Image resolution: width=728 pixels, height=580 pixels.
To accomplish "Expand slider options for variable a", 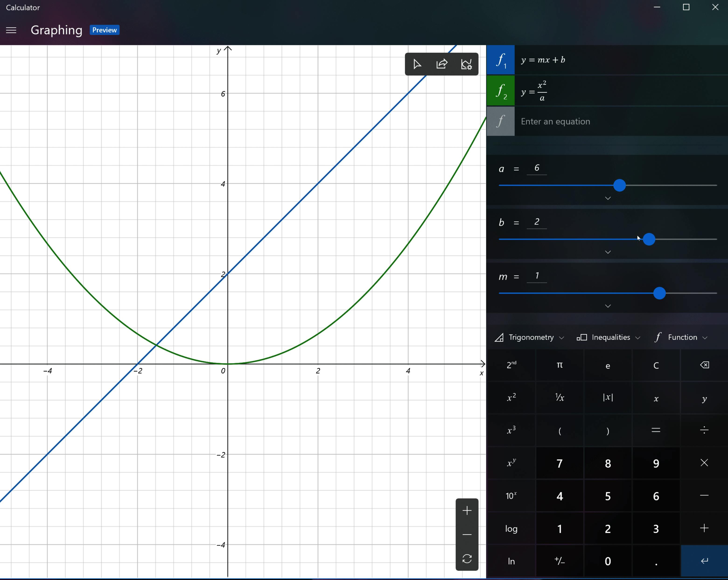I will (607, 198).
